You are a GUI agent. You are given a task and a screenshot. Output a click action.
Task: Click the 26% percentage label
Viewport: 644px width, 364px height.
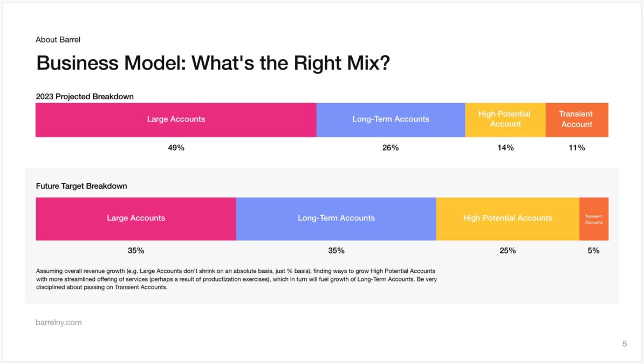click(x=390, y=148)
